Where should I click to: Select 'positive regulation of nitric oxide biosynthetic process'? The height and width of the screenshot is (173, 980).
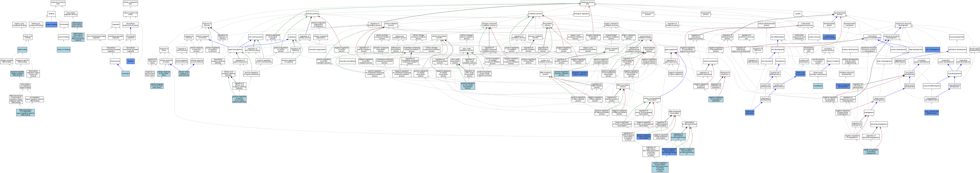[x=468, y=86]
